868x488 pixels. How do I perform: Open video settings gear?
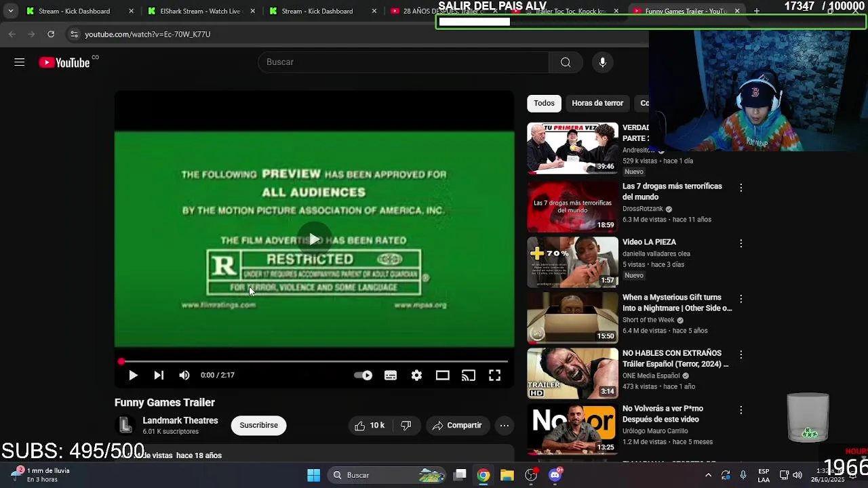pyautogui.click(x=416, y=375)
